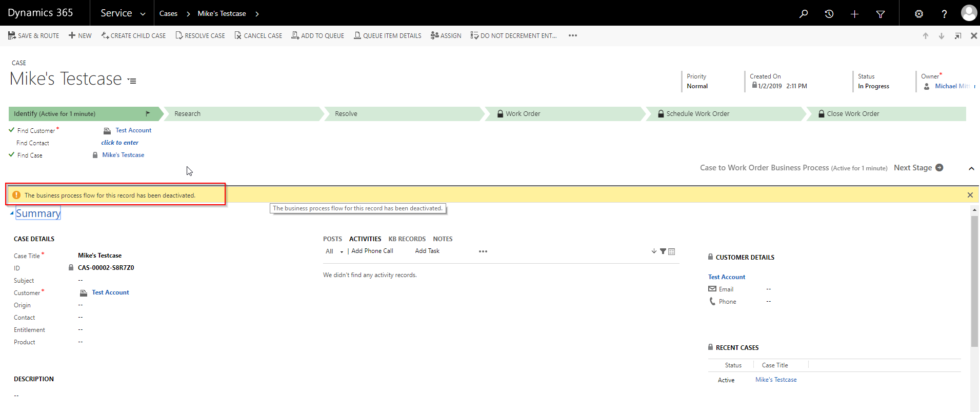
Task: Open the settings gear icon
Action: tap(919, 14)
